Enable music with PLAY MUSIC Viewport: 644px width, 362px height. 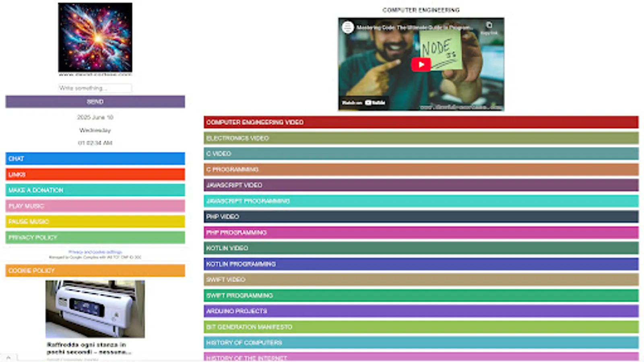pos(95,206)
